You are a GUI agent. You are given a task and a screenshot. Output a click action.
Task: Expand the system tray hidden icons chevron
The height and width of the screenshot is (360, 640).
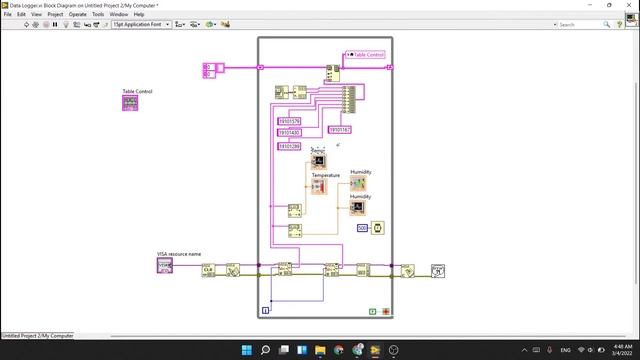[524, 350]
